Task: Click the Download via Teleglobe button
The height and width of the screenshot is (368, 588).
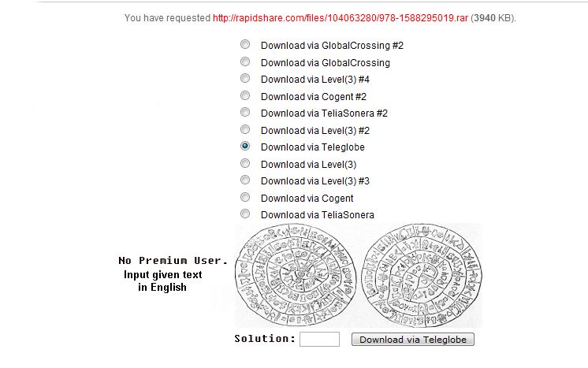Action: click(413, 340)
